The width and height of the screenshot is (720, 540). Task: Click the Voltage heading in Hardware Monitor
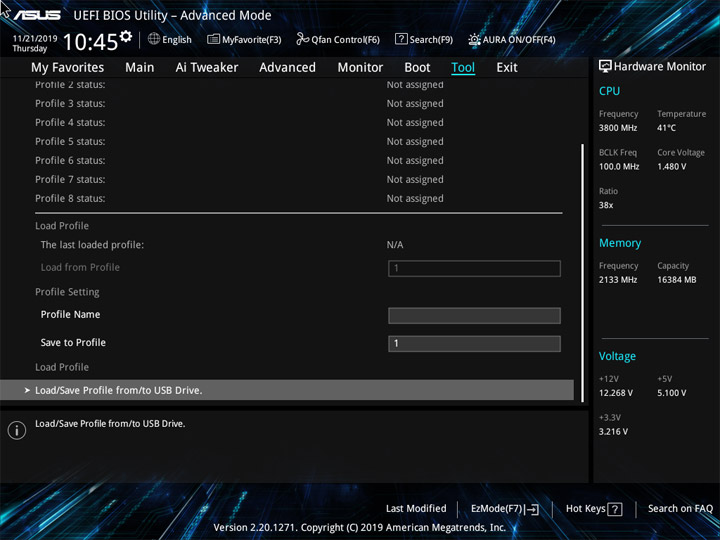(617, 356)
